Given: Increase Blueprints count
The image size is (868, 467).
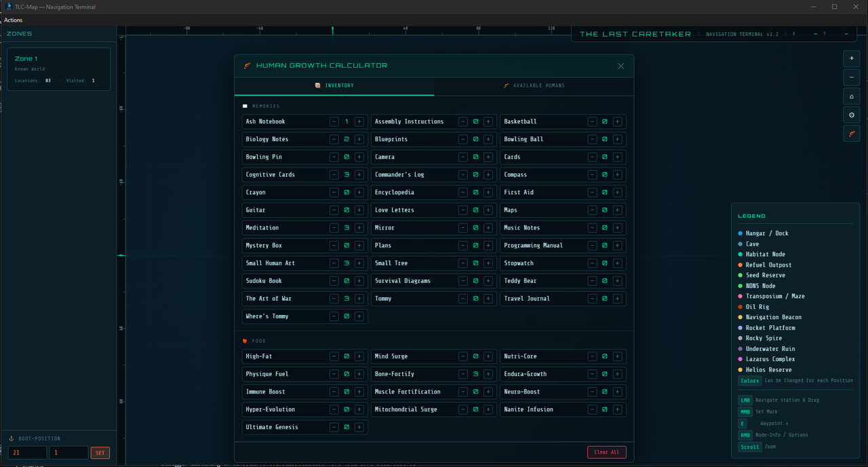Looking at the screenshot, I should tap(488, 139).
